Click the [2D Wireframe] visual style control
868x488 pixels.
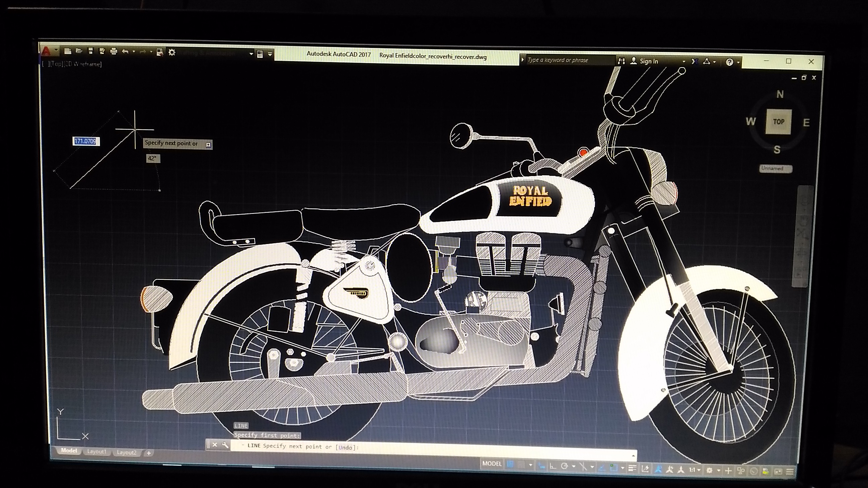click(83, 64)
